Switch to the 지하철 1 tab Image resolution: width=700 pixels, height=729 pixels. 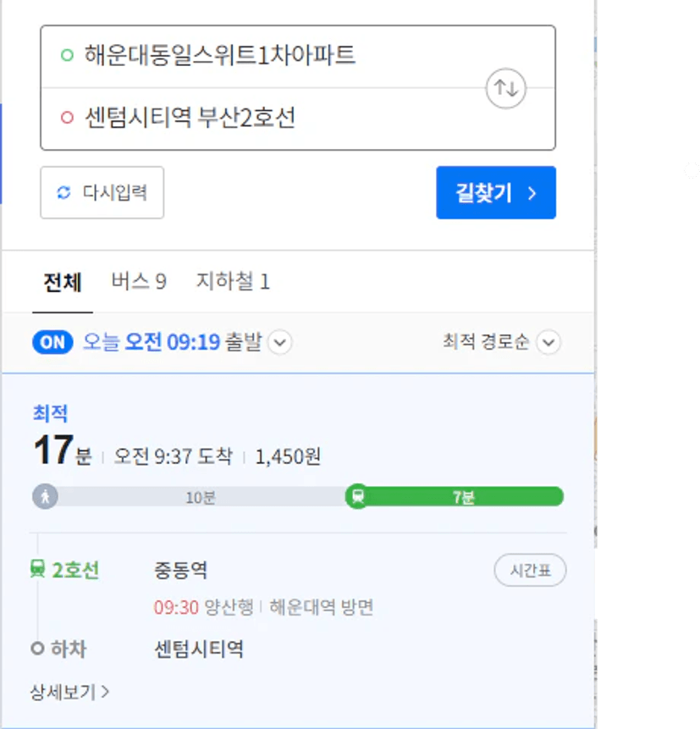pyautogui.click(x=233, y=281)
